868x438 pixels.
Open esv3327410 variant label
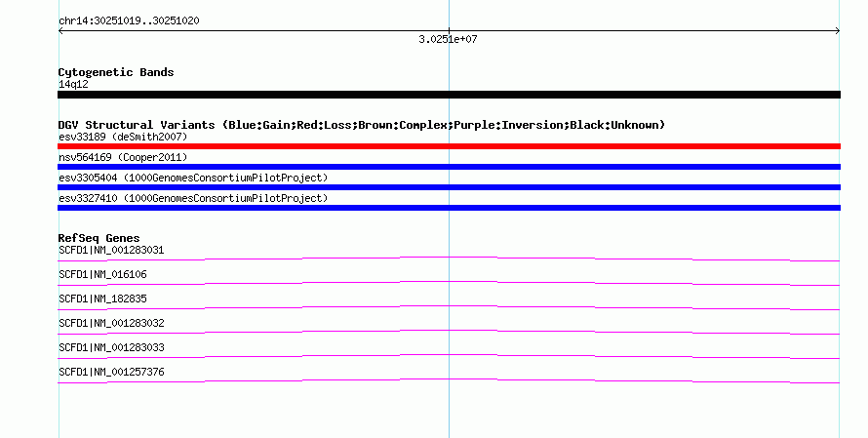point(193,198)
